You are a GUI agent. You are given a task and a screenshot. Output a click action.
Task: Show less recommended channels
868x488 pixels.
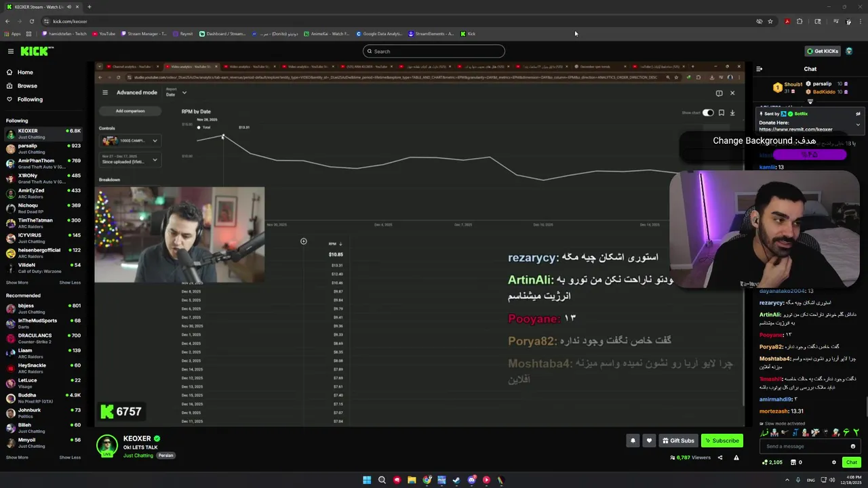point(70,457)
